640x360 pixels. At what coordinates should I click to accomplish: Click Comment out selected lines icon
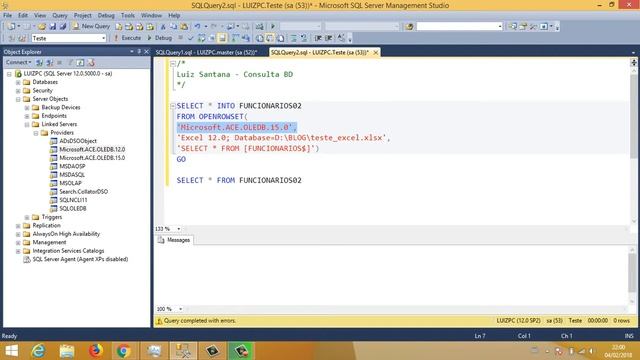293,38
